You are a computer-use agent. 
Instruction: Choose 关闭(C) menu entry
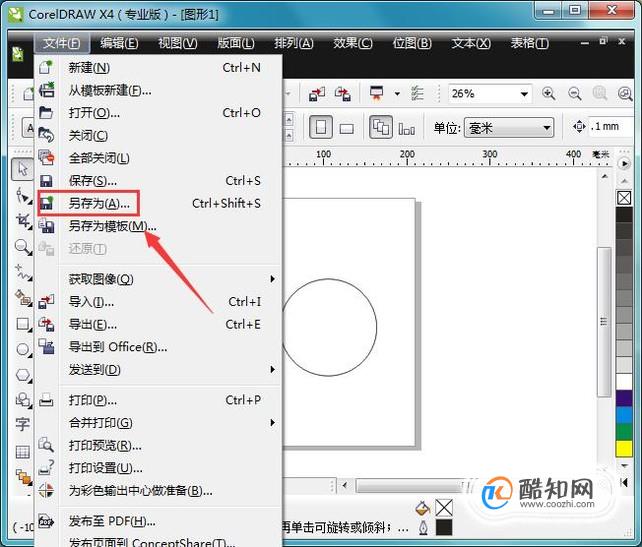tap(159, 135)
